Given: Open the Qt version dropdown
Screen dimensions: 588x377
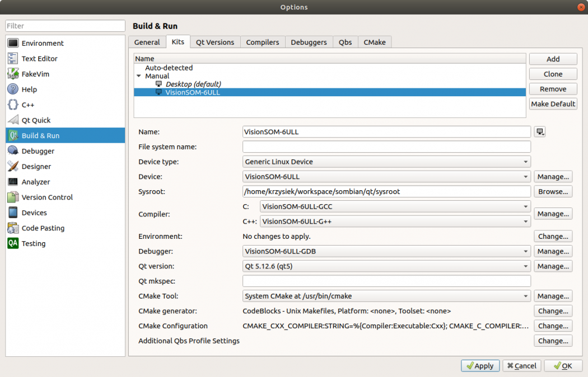Looking at the screenshot, I should click(x=386, y=266).
